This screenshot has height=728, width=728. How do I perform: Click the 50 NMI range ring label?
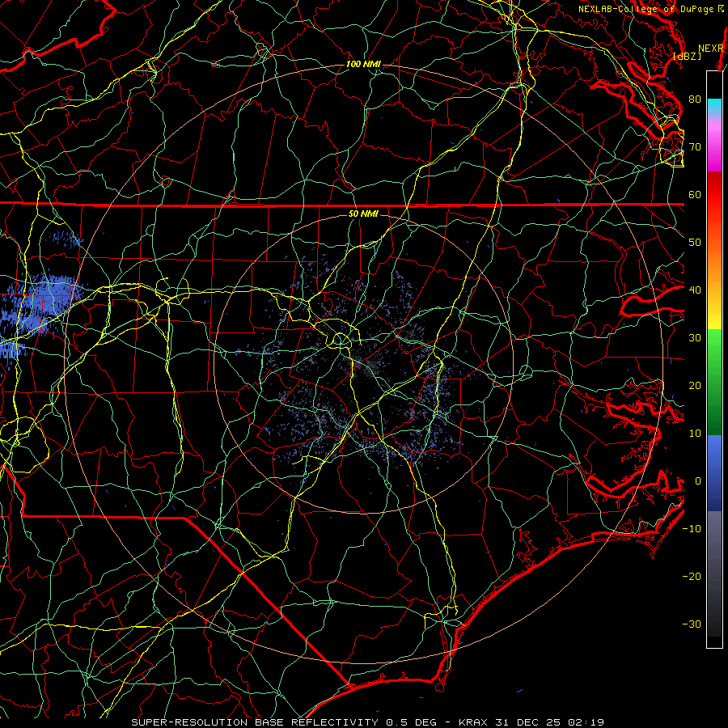(363, 214)
